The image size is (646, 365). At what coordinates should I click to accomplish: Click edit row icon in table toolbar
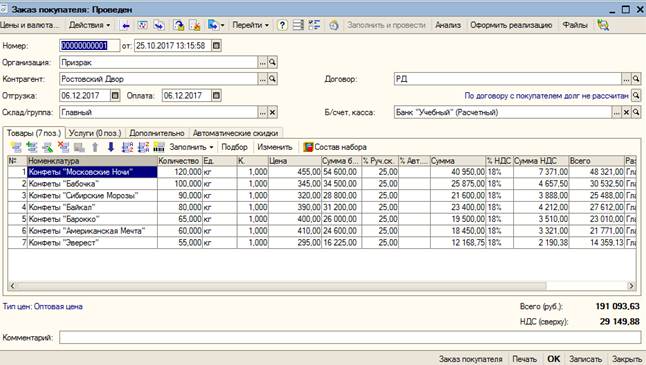click(x=48, y=147)
